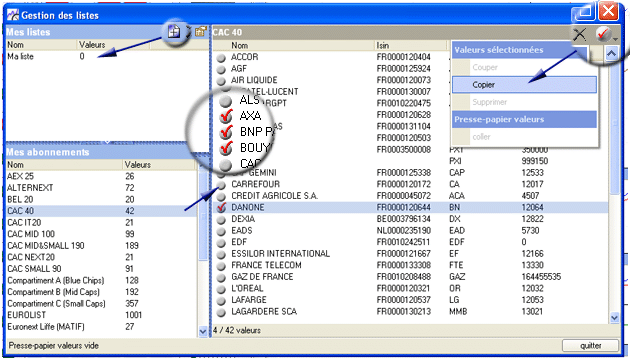Tick the bullet next to CREDIT AGRICOLE S.A.

coord(221,196)
